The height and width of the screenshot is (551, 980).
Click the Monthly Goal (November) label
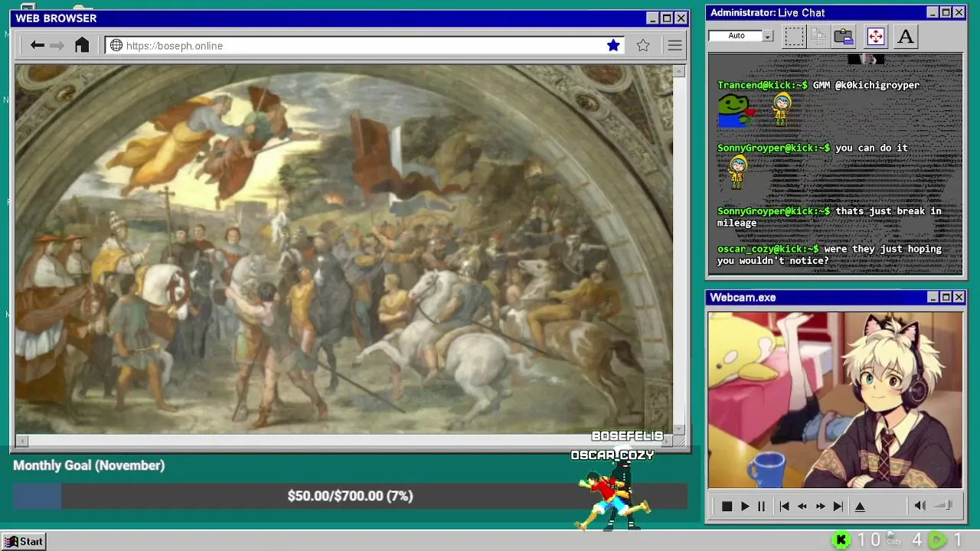[89, 465]
